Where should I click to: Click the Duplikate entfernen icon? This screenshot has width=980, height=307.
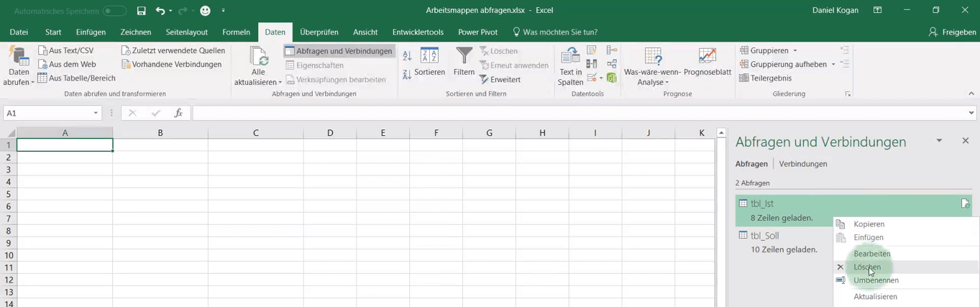click(592, 64)
